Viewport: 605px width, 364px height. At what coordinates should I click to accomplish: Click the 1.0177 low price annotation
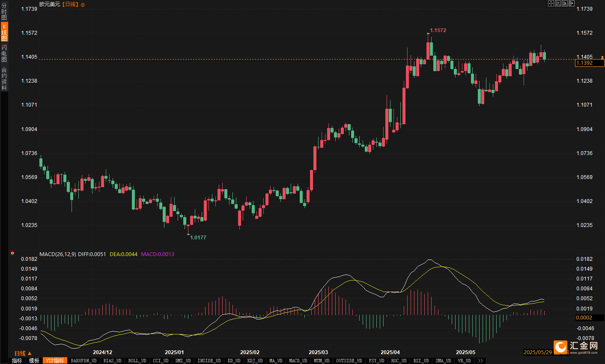(x=198, y=237)
